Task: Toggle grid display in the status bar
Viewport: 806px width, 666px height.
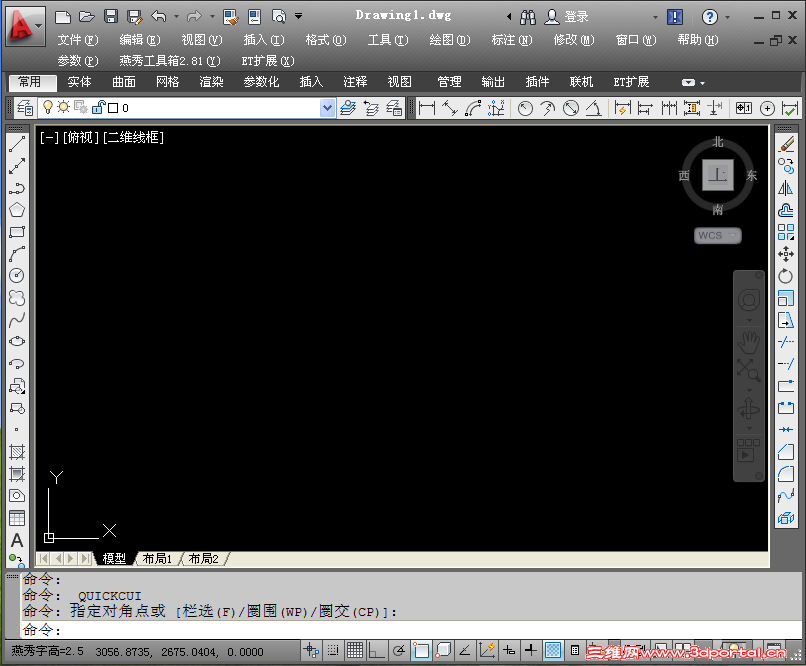Action: coord(354,650)
